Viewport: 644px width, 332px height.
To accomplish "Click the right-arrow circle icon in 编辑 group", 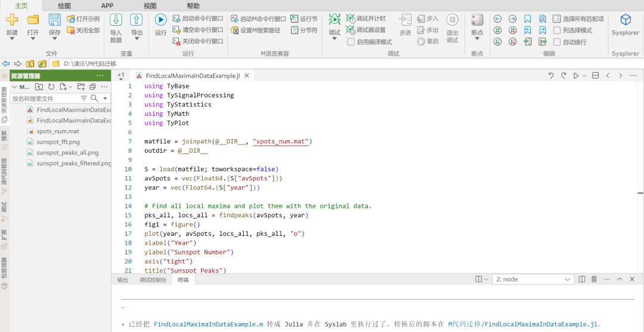I will click(513, 19).
